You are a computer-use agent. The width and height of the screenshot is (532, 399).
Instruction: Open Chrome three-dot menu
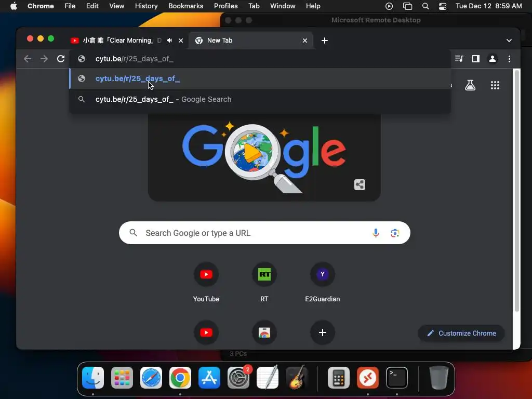(x=509, y=59)
